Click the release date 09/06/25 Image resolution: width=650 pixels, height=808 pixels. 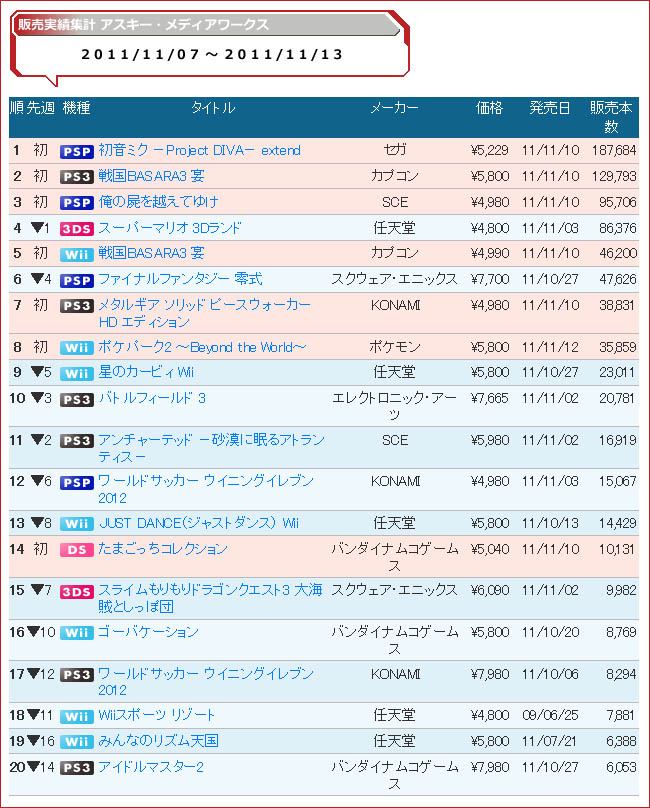tap(550, 715)
